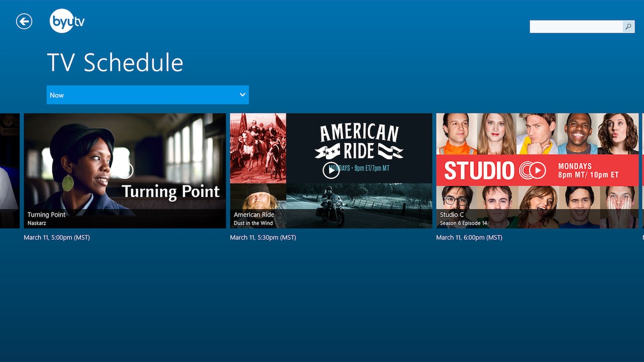Click the partially visible leftmost show tile

pos(9,170)
